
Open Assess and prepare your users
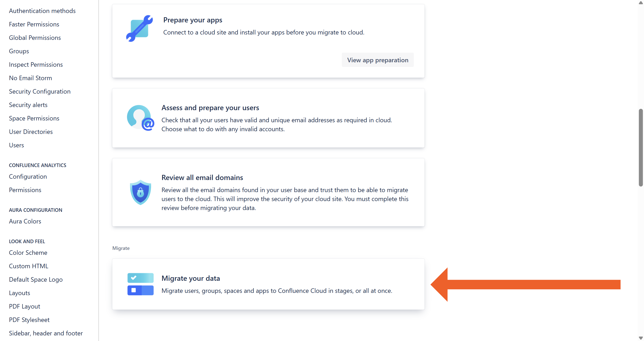pos(210,107)
